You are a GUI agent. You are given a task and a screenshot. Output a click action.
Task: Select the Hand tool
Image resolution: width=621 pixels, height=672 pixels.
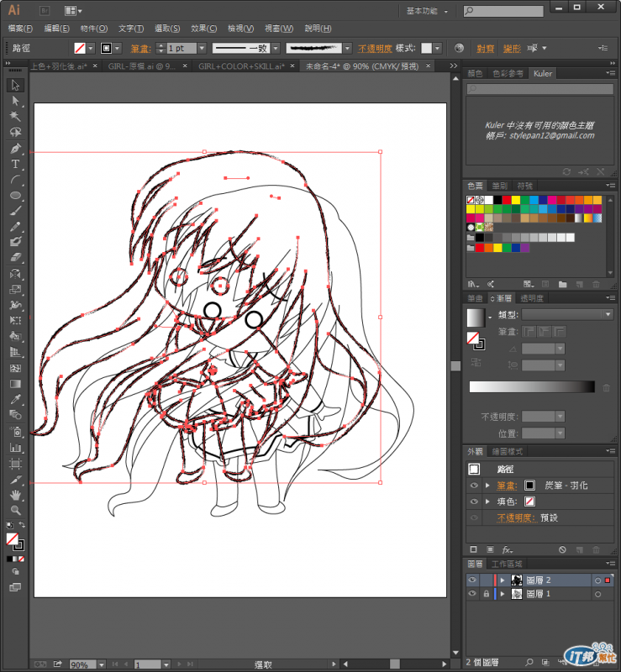click(15, 495)
